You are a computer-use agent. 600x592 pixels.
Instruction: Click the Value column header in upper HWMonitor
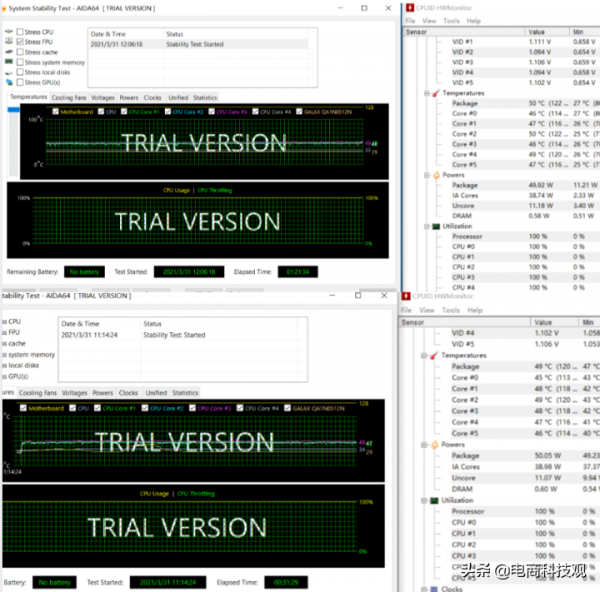click(x=543, y=31)
